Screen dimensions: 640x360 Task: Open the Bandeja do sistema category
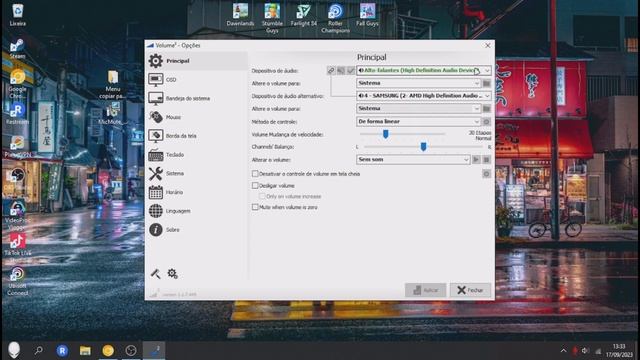click(x=196, y=98)
